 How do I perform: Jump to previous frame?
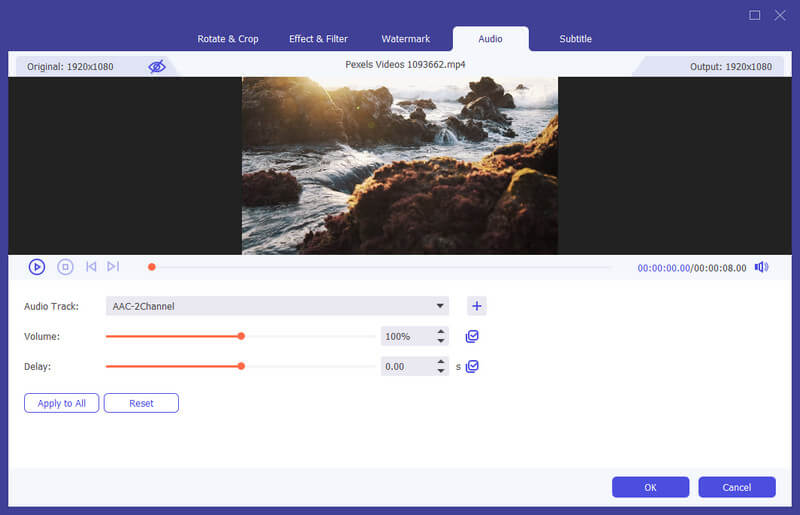[x=91, y=266]
